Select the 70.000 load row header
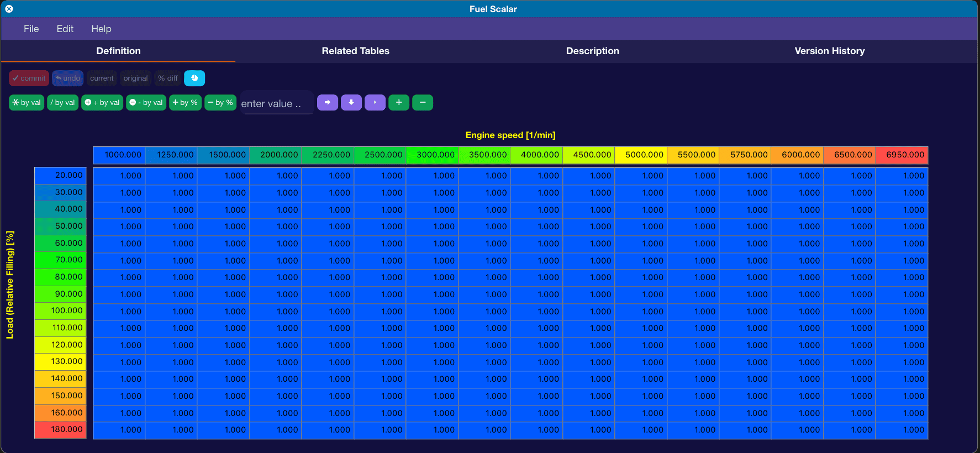The height and width of the screenshot is (453, 980). click(60, 260)
